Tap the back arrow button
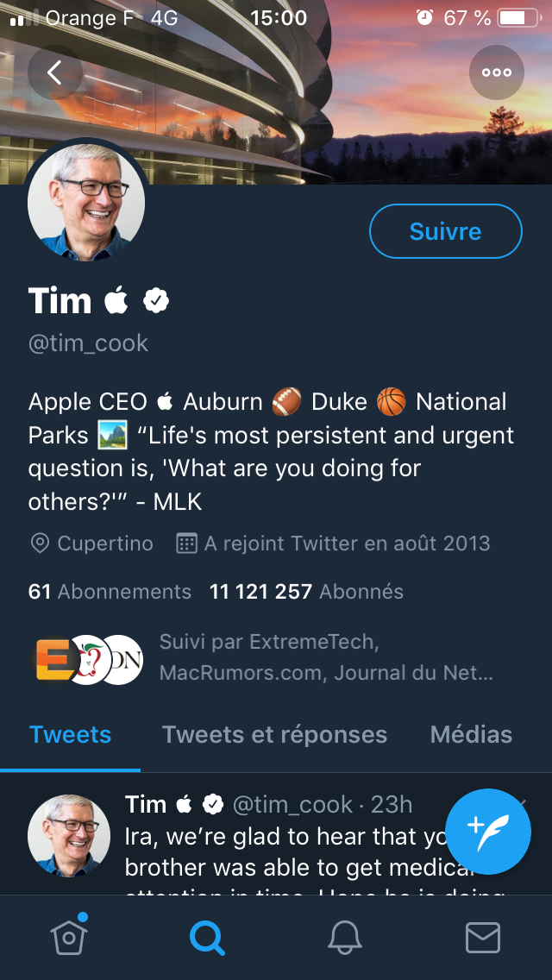This screenshot has width=552, height=980. tap(54, 72)
